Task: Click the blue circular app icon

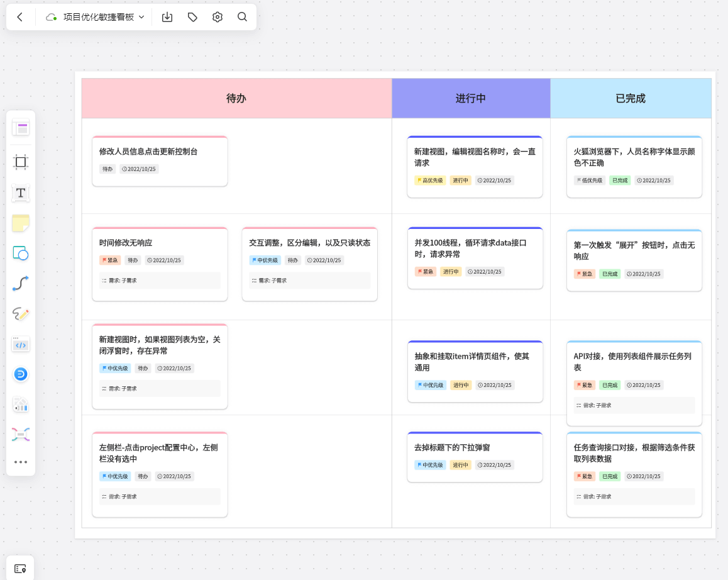Action: tap(21, 374)
